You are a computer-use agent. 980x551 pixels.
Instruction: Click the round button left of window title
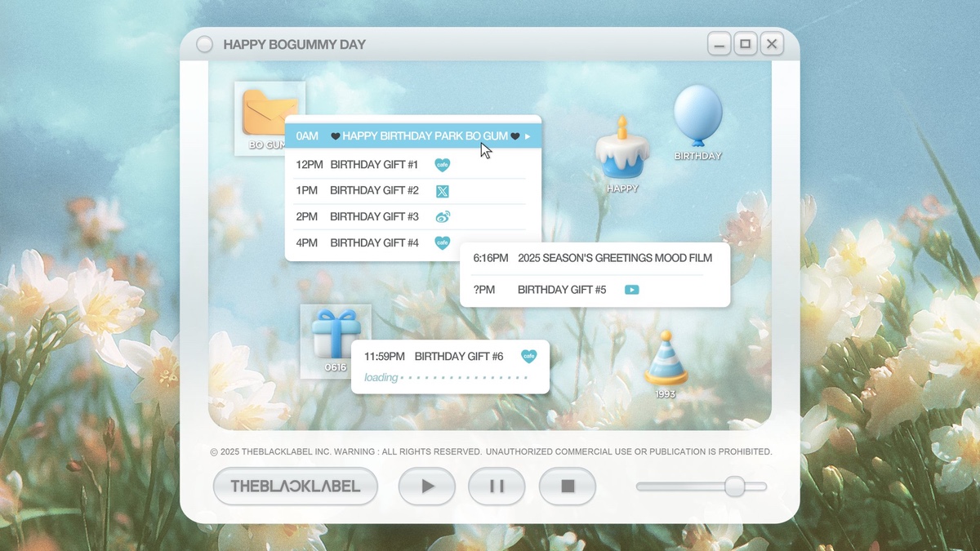coord(205,44)
